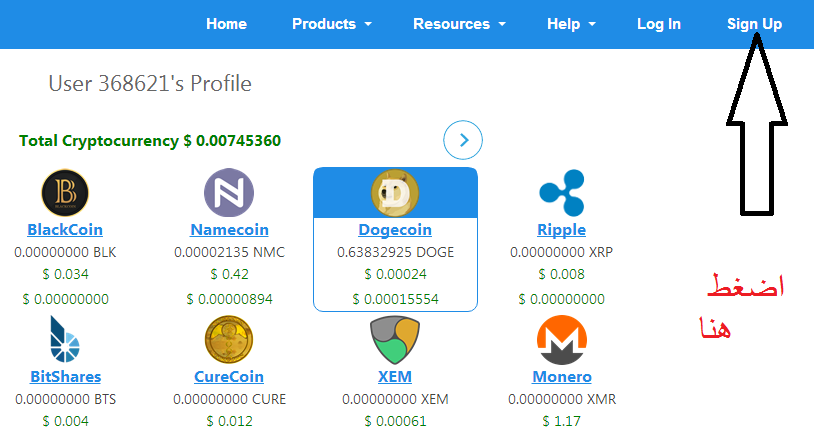The image size is (814, 440).
Task: Select the $ 0.00015554 Dogecoin value
Action: pos(396,299)
